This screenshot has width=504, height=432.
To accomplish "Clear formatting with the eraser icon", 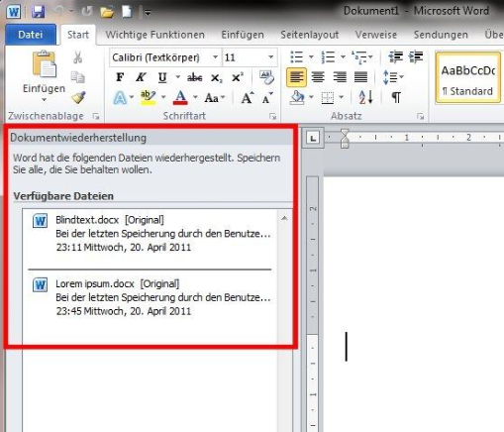I will (x=266, y=77).
